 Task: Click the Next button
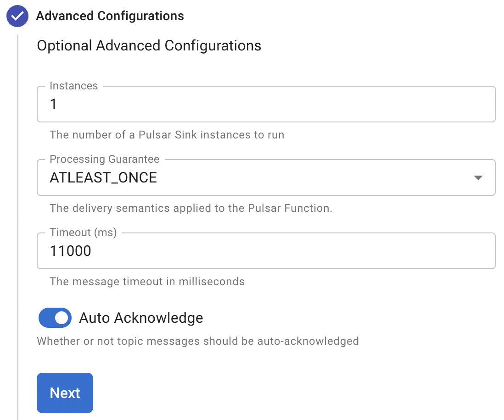point(65,392)
